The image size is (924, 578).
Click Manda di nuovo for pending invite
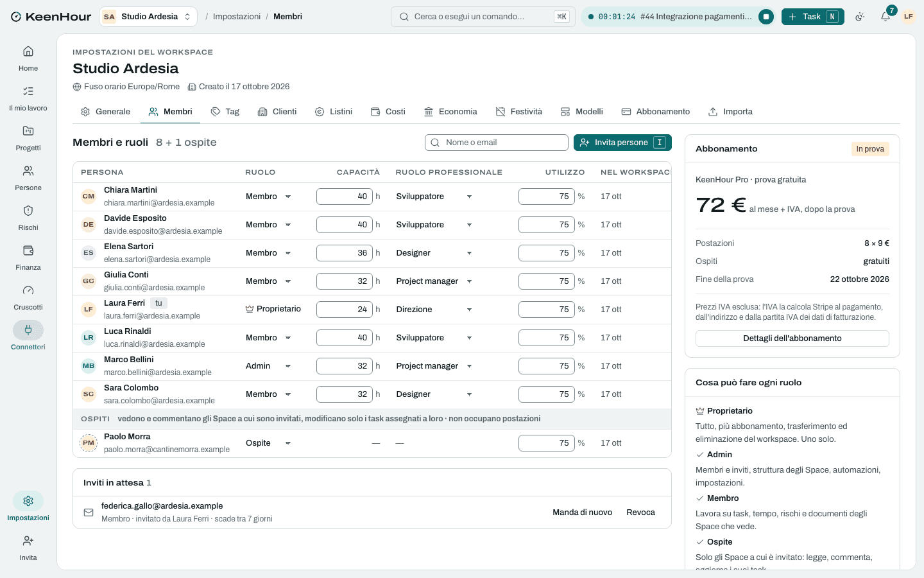click(582, 512)
